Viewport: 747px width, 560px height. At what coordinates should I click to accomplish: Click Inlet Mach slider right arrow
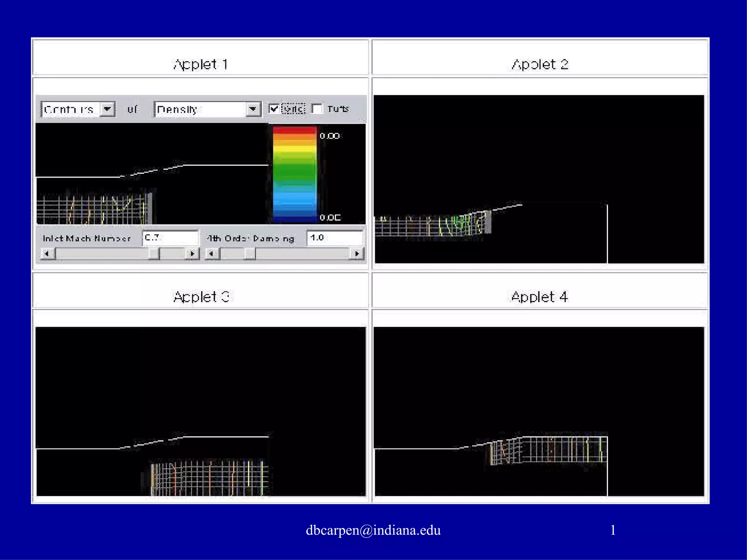192,253
